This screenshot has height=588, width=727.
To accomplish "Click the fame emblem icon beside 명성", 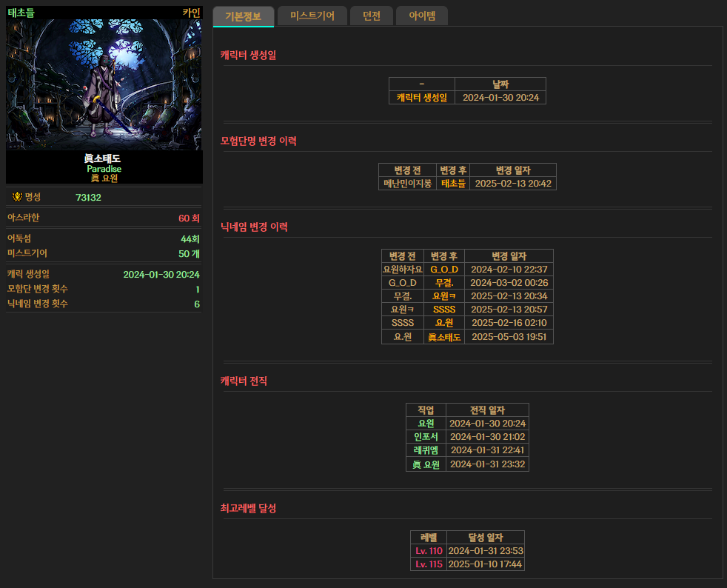I will [x=17, y=197].
